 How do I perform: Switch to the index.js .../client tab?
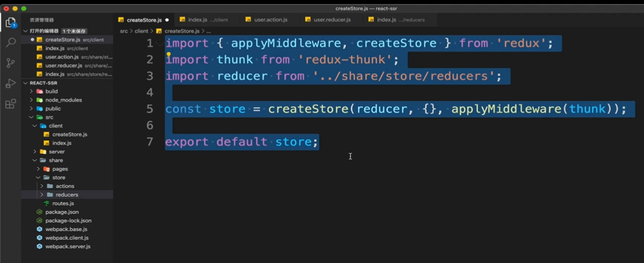pos(208,20)
